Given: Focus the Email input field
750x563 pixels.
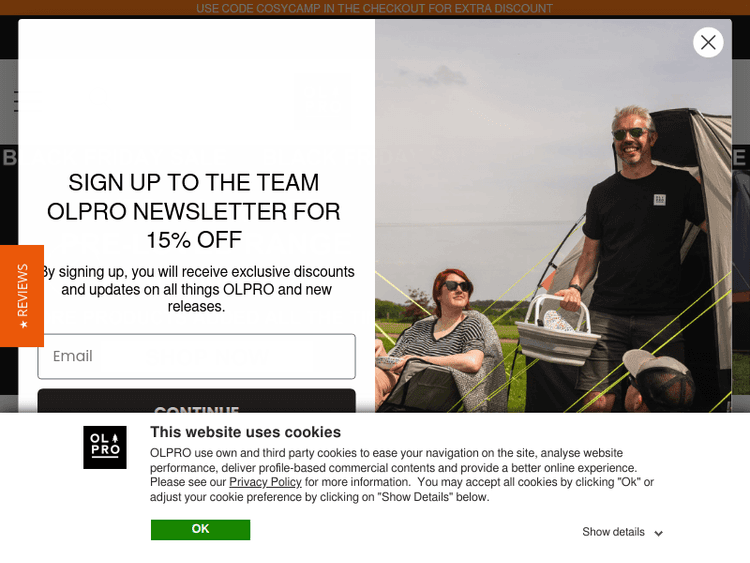Looking at the screenshot, I should (x=197, y=356).
